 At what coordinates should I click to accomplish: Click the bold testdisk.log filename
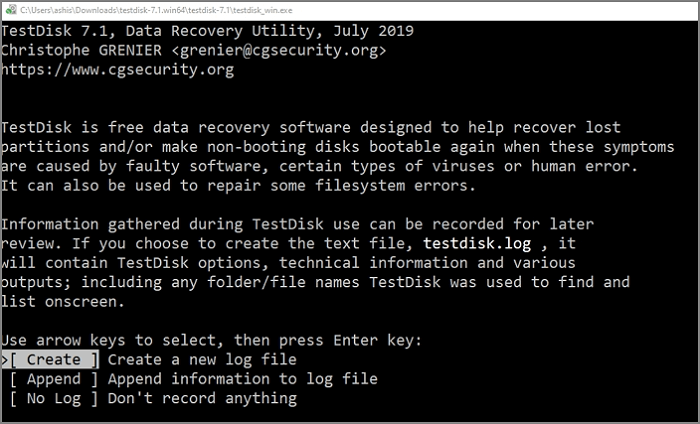tap(478, 243)
